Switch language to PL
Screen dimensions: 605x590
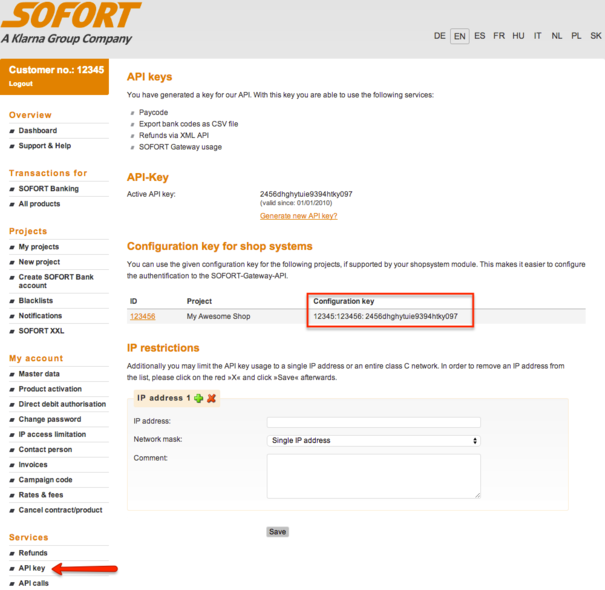[x=576, y=36]
